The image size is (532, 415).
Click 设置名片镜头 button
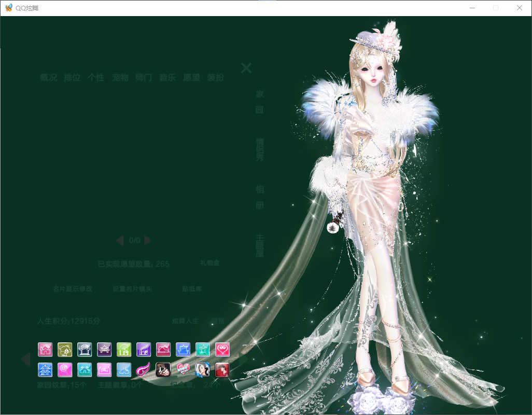tap(132, 289)
